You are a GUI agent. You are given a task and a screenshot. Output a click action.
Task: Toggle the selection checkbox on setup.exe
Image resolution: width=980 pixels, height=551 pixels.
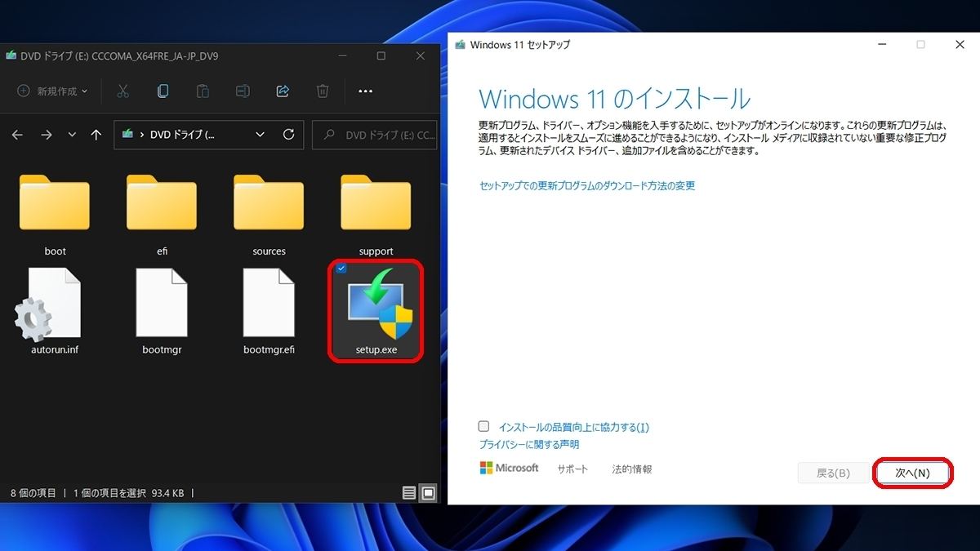[x=340, y=269]
